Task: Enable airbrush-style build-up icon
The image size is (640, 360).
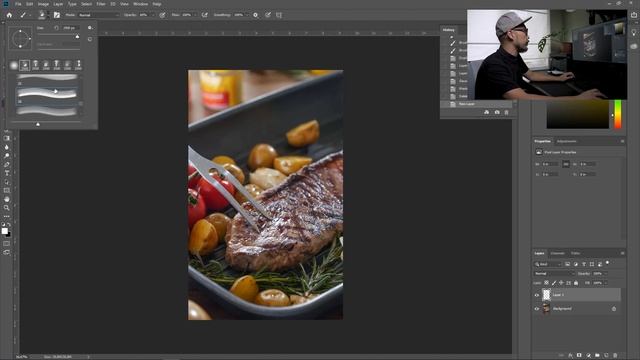Action: pos(204,15)
